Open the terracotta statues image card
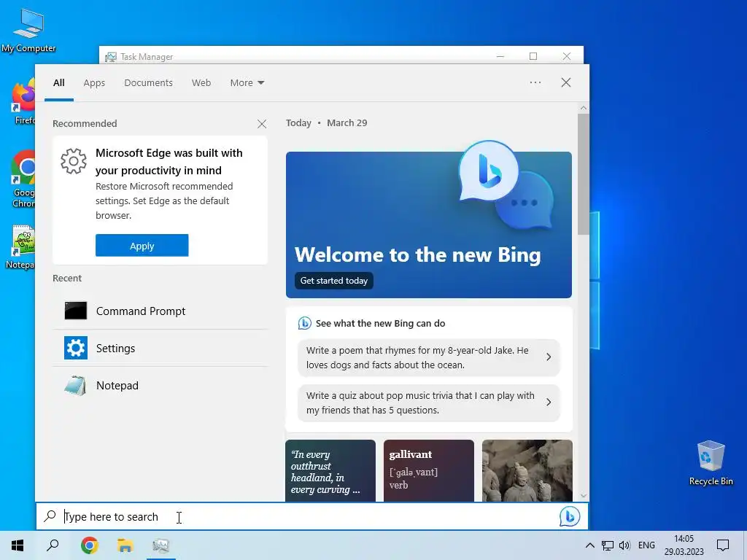This screenshot has height=560, width=747. pos(527,470)
